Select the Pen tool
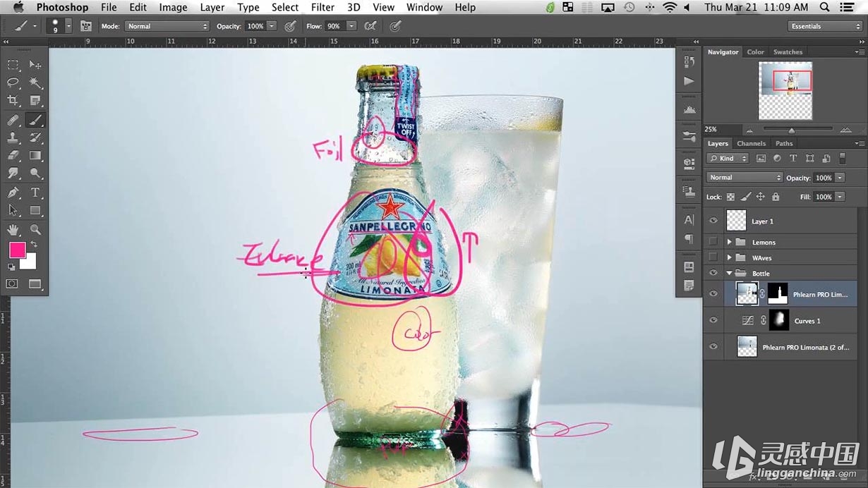The width and height of the screenshot is (868, 488). click(13, 193)
